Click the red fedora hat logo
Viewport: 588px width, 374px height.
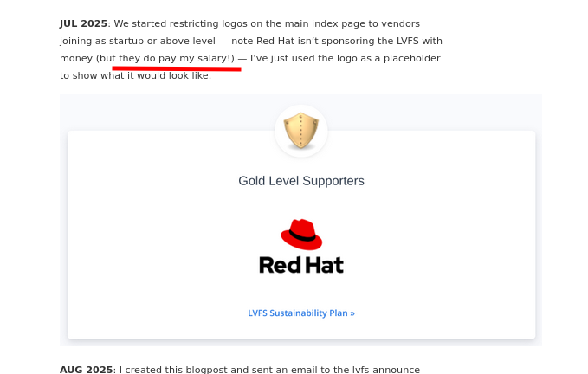pos(301,235)
